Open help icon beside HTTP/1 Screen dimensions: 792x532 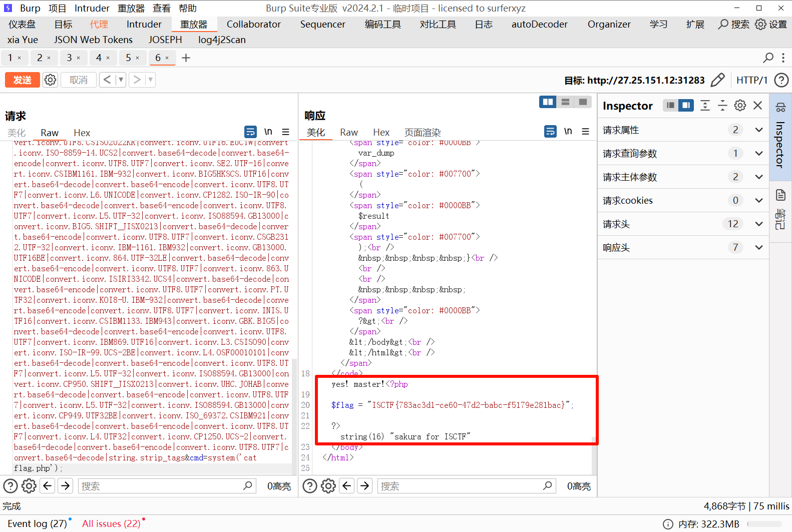tap(781, 80)
